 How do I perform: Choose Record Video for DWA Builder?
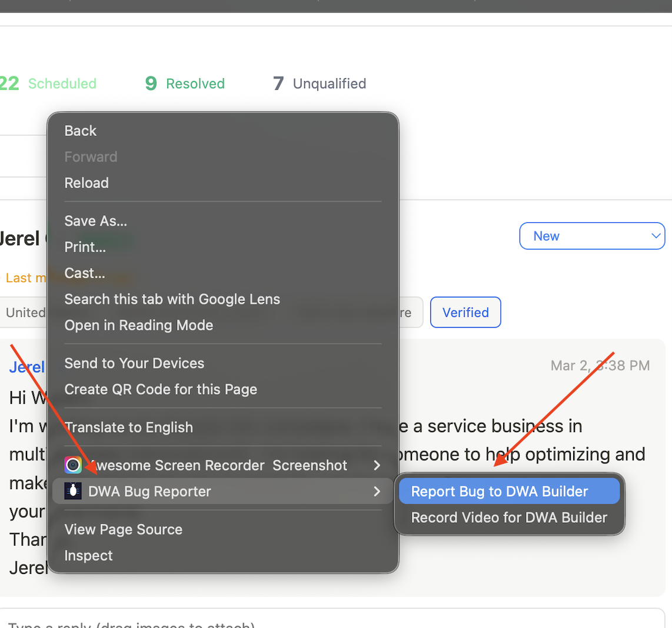(508, 517)
